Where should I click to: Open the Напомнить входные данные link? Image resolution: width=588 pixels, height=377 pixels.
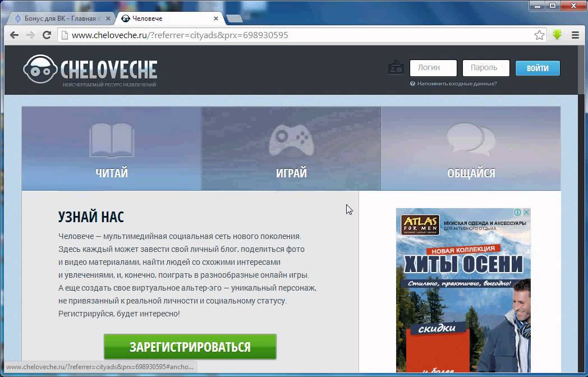(x=457, y=83)
